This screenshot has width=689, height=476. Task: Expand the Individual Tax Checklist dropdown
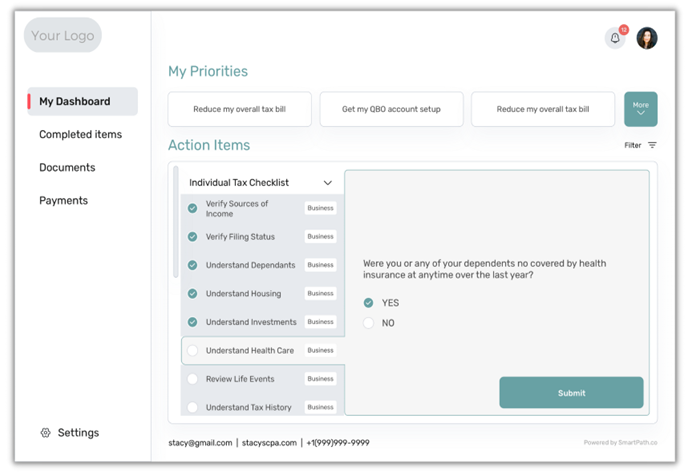(327, 183)
